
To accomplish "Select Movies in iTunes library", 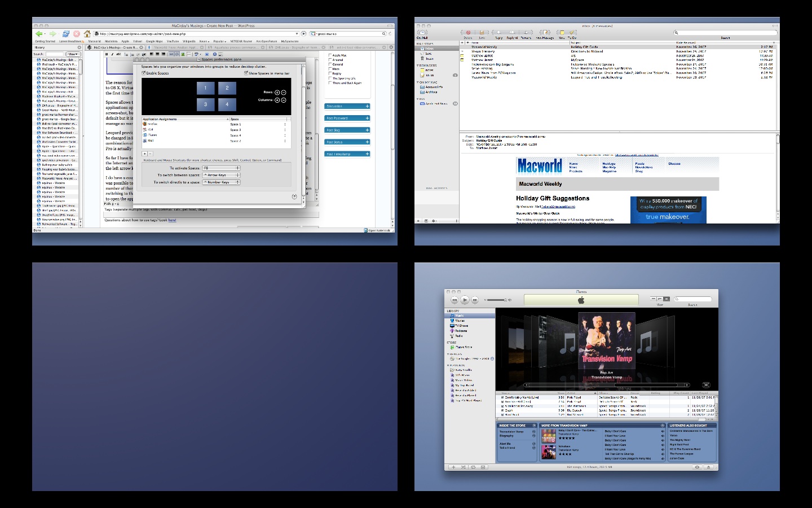I will 460,321.
